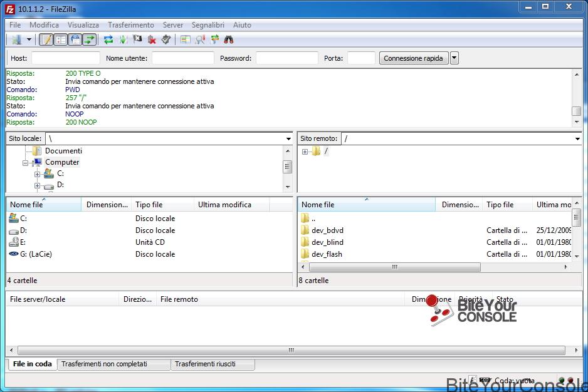The height and width of the screenshot is (392, 588).
Task: Select the C: drive icon in local list
Action: click(14, 218)
